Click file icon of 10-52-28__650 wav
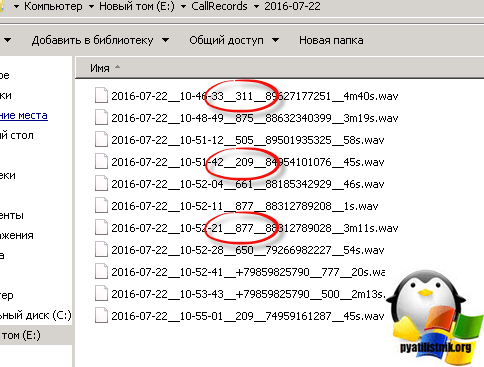The image size is (484, 367). tap(101, 250)
